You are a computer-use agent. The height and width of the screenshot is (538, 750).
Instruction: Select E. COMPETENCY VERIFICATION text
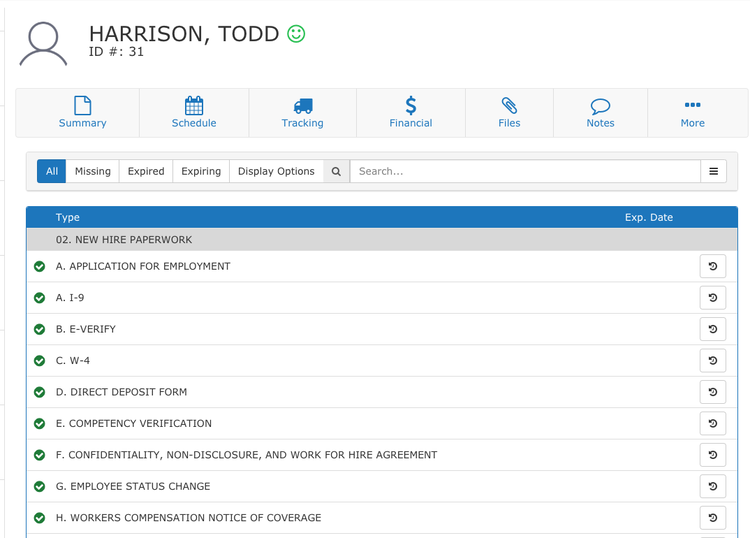[133, 424]
